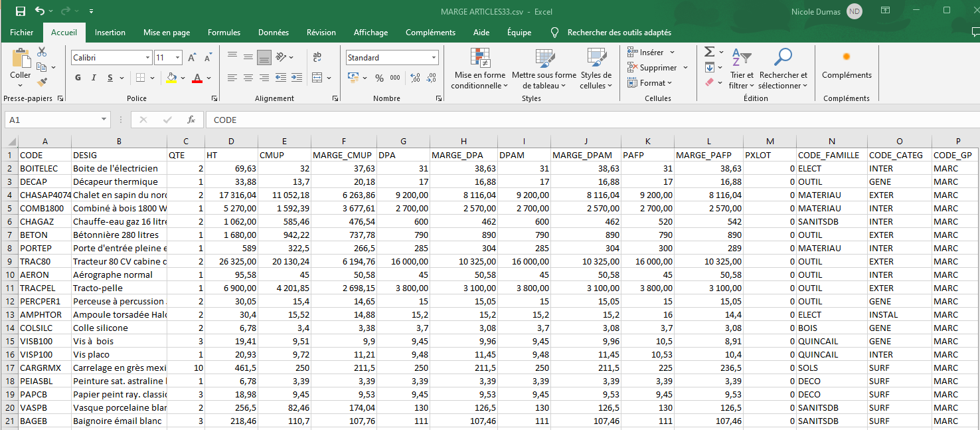Select the Format Painter brush icon
This screenshot has height=430, width=980.
tap(42, 82)
